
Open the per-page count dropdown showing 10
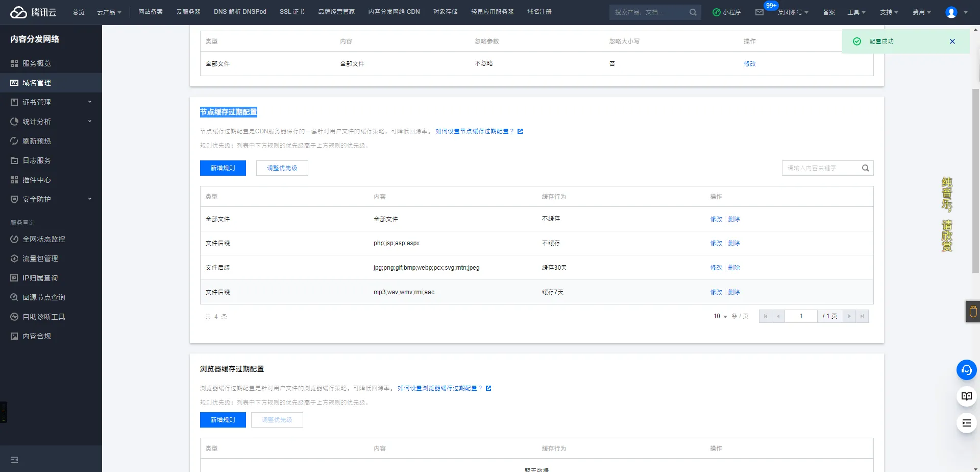(719, 316)
